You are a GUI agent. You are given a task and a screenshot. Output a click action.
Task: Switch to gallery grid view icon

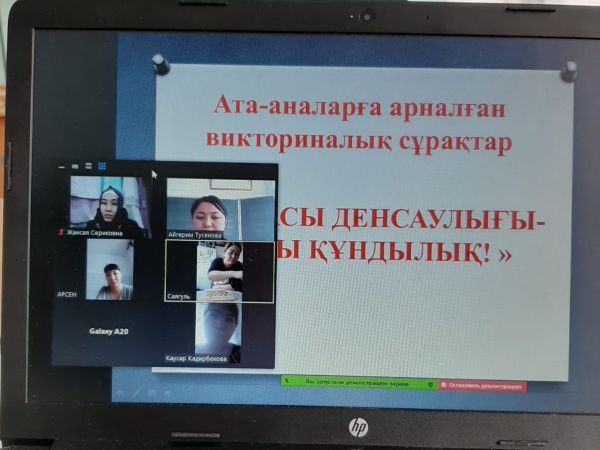[x=102, y=167]
